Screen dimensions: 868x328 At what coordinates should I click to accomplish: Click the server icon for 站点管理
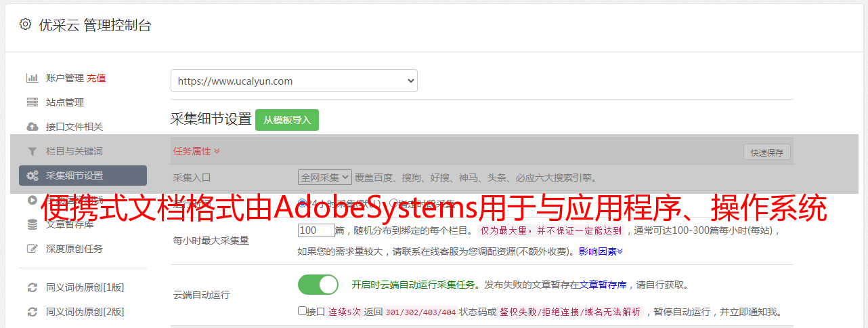(32, 102)
